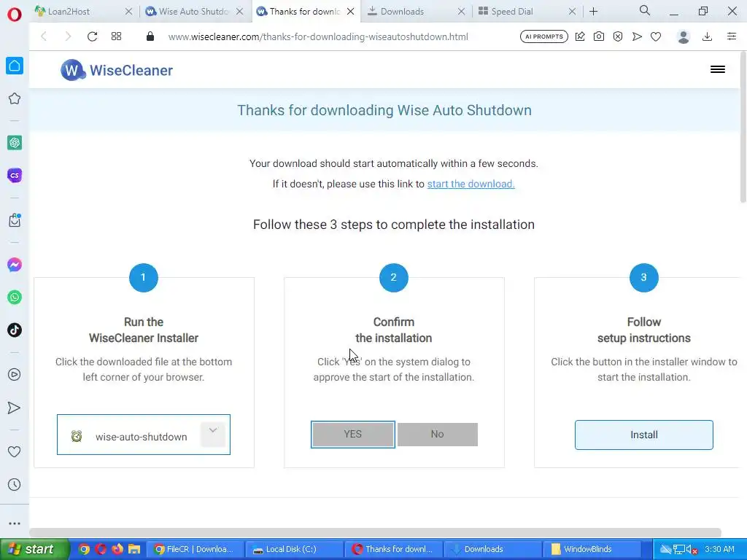Click the WiseCleaner logo

coord(117,70)
